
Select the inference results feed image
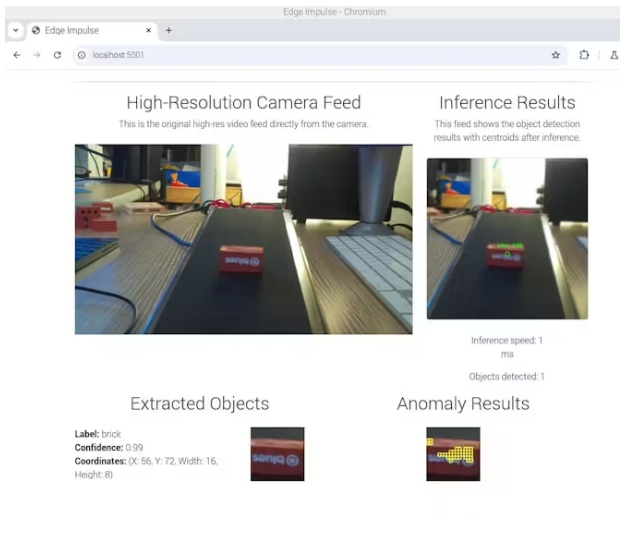tap(507, 239)
